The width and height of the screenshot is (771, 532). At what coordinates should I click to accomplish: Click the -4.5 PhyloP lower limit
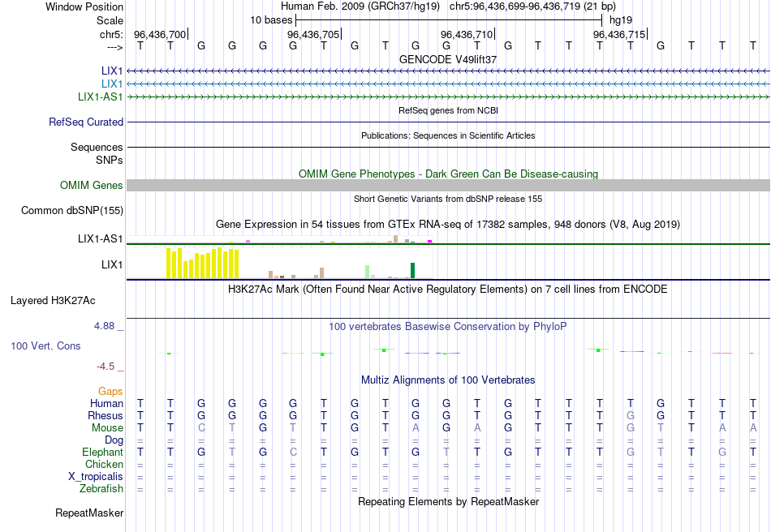[106, 367]
